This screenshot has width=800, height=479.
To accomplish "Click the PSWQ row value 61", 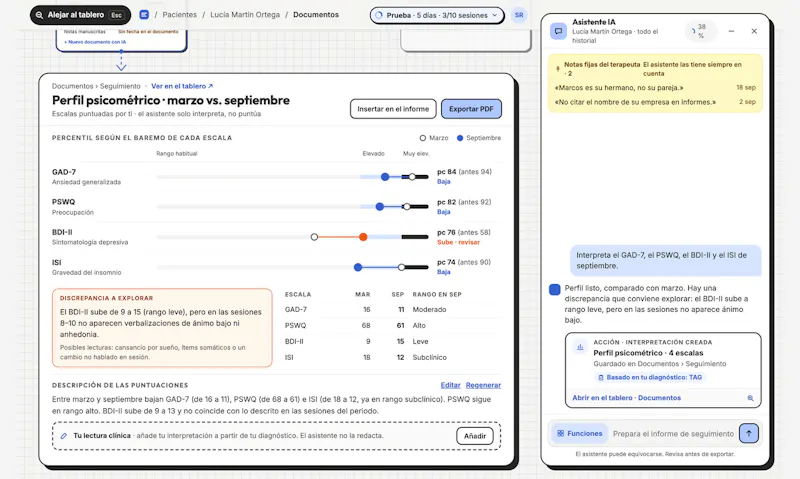I will coord(400,325).
